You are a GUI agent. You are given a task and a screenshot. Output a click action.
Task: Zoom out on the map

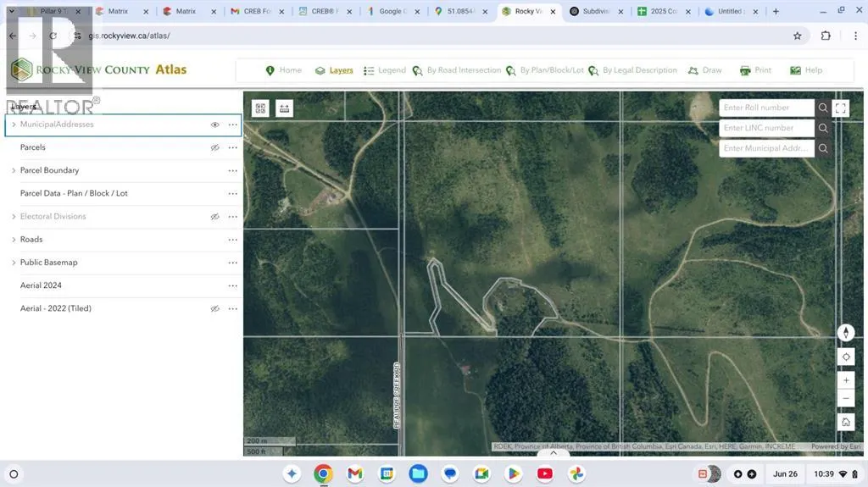click(846, 398)
